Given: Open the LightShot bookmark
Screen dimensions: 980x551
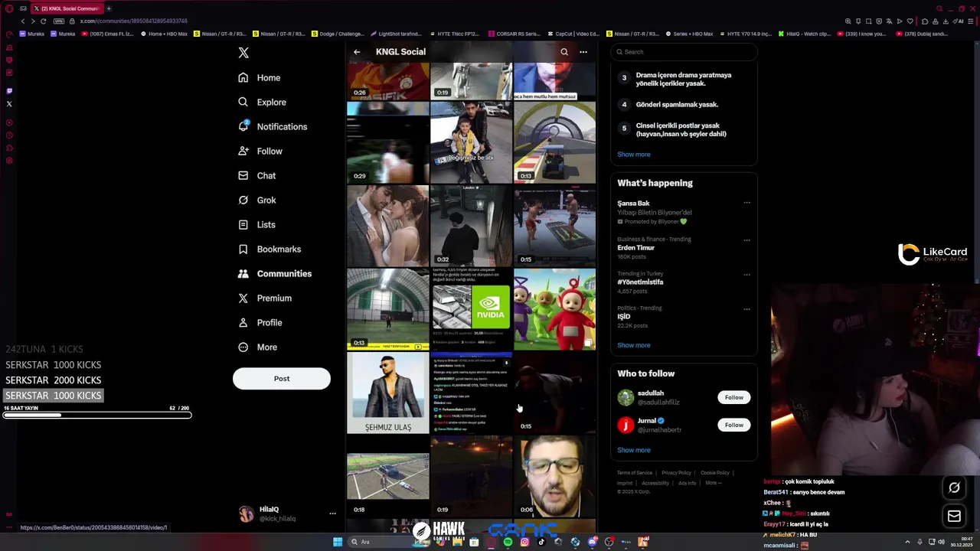Looking at the screenshot, I should point(396,34).
